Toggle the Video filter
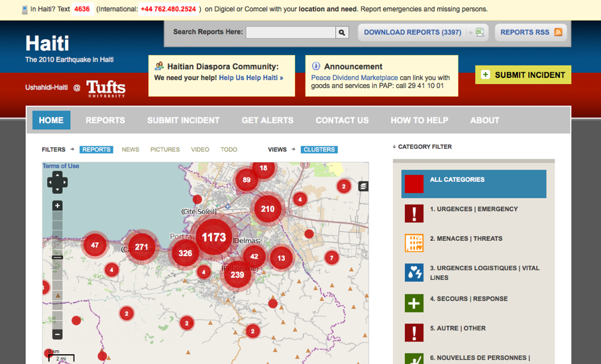601x364 pixels. point(200,150)
